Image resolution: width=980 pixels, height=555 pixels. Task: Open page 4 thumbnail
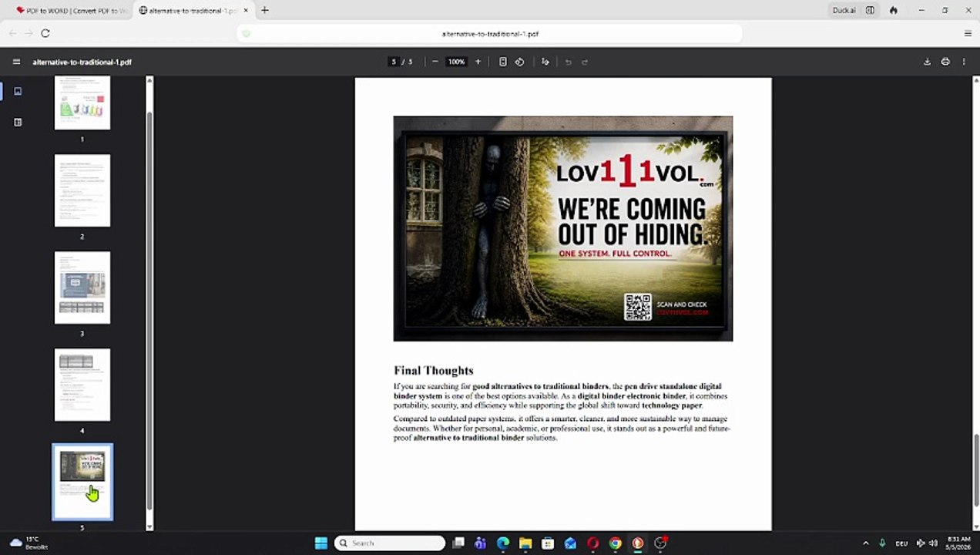[x=82, y=385]
